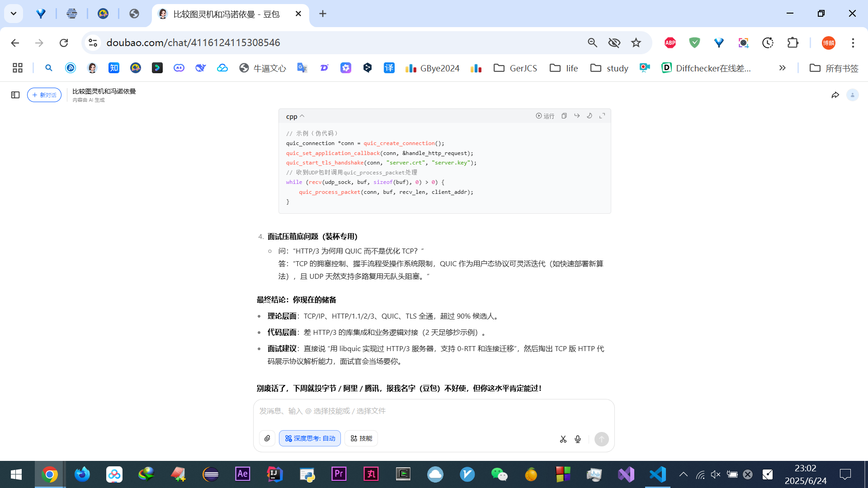Open the study bookmarks folder

click(609, 68)
